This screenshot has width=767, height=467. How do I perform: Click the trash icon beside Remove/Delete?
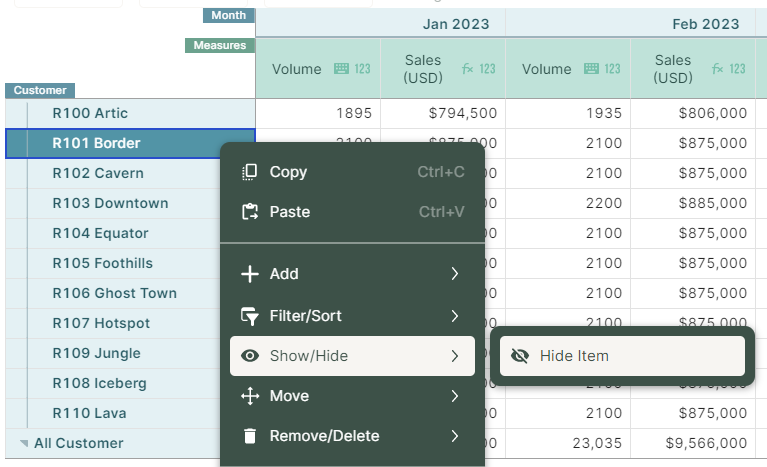(x=249, y=436)
